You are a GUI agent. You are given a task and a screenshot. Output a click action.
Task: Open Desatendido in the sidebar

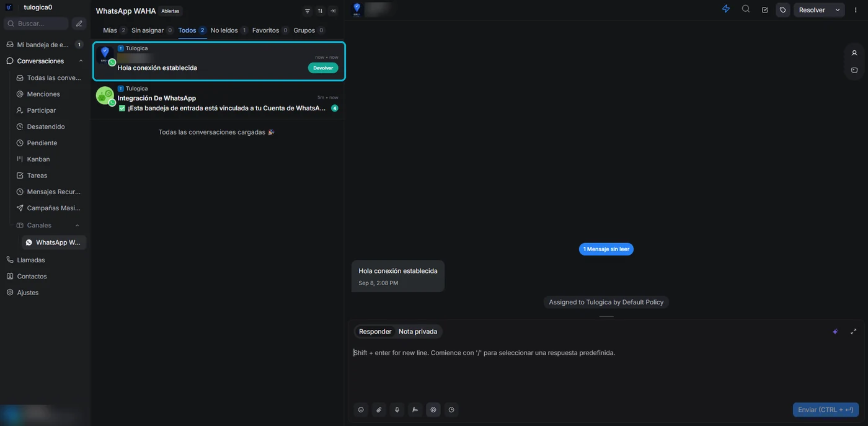(x=46, y=126)
